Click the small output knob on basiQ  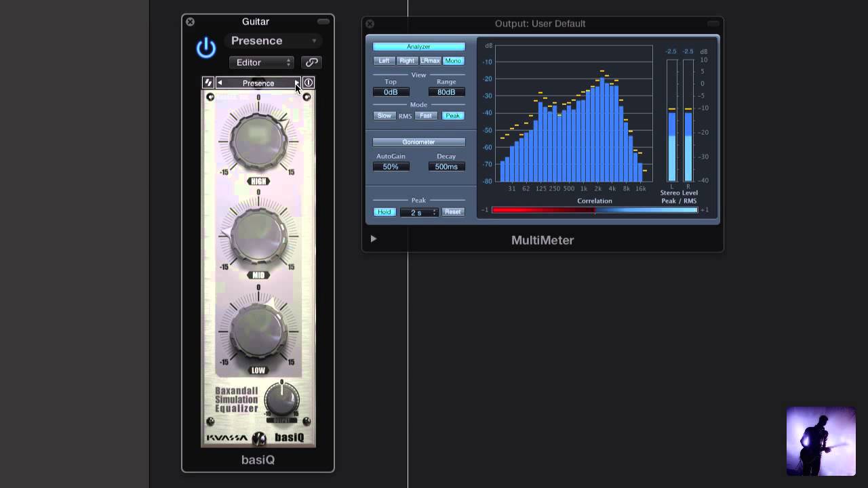(281, 399)
